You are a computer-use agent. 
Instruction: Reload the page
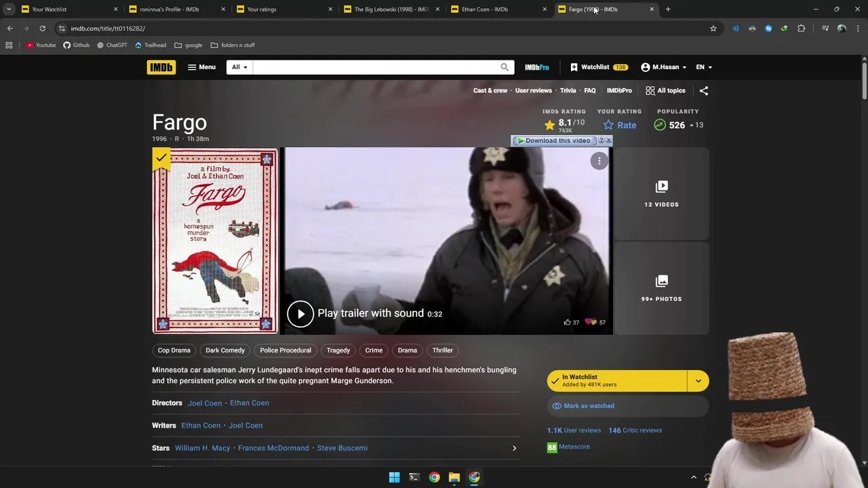(42, 28)
